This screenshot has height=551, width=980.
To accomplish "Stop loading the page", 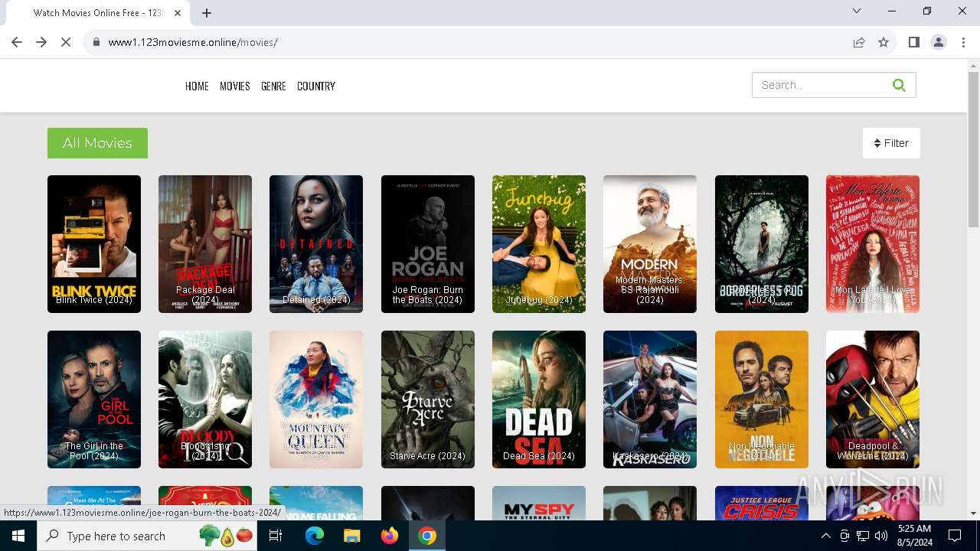I will 66,42.
